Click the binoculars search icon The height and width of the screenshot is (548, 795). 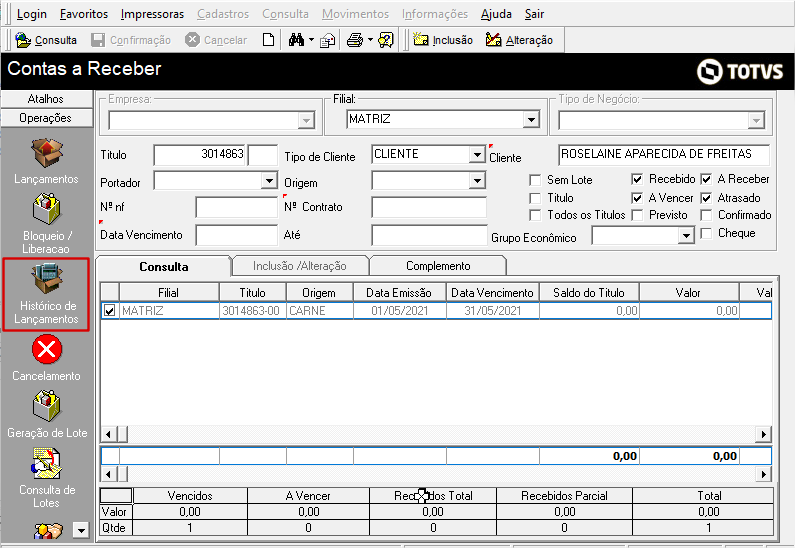click(x=296, y=40)
